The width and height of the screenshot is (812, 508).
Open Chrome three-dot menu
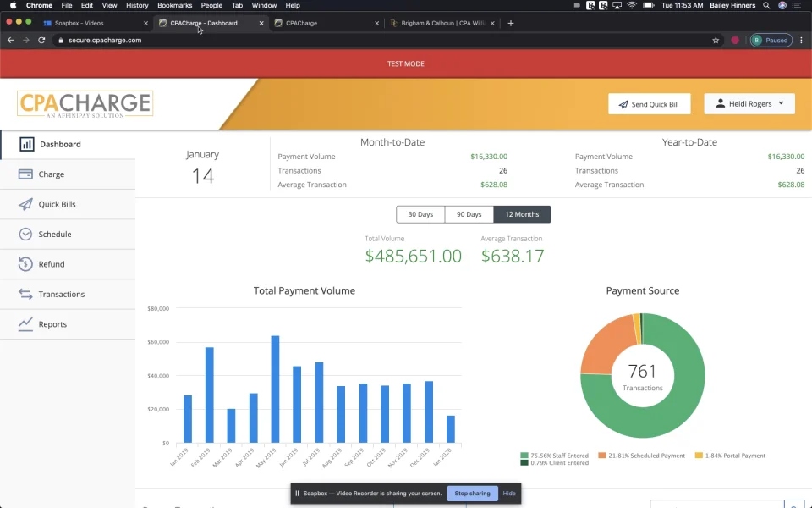point(801,40)
